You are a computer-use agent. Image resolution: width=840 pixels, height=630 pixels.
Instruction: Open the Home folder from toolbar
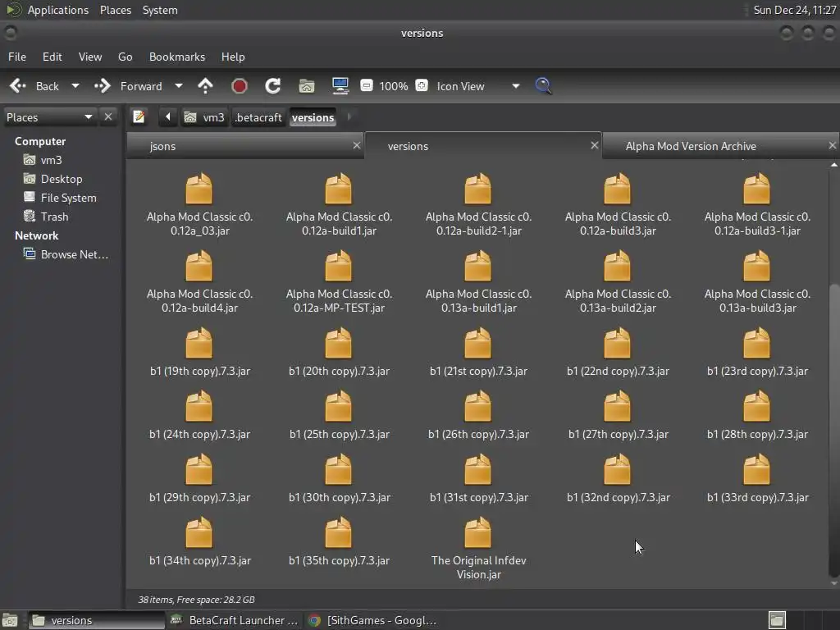[307, 86]
